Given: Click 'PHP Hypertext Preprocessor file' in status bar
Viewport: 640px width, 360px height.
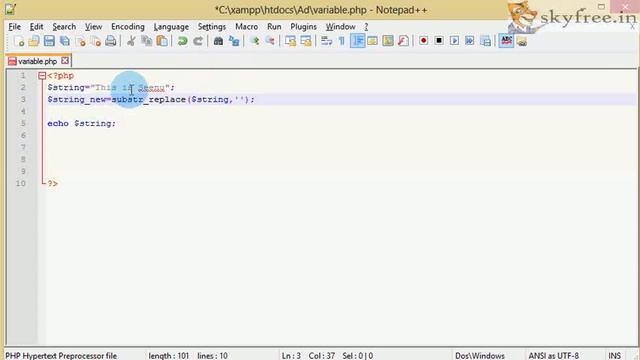Looking at the screenshot, I should (61, 356).
